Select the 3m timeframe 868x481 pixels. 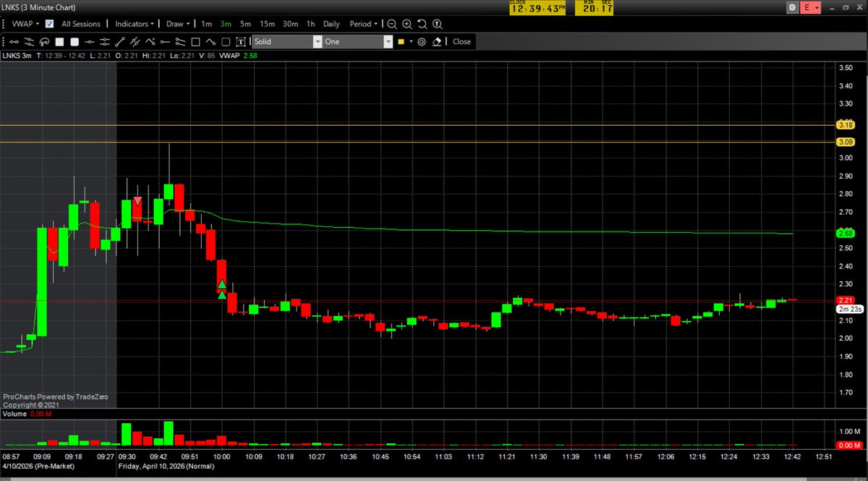[226, 24]
